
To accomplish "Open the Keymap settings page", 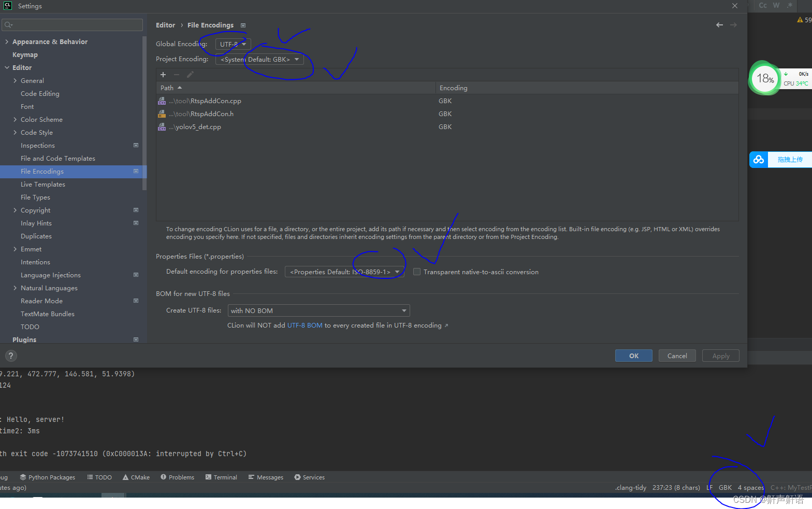I will coord(25,54).
